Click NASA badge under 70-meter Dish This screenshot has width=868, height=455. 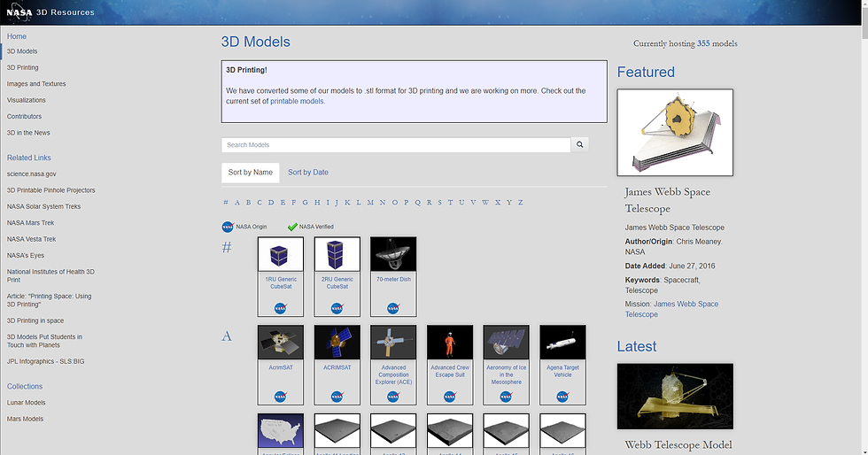[x=393, y=308]
